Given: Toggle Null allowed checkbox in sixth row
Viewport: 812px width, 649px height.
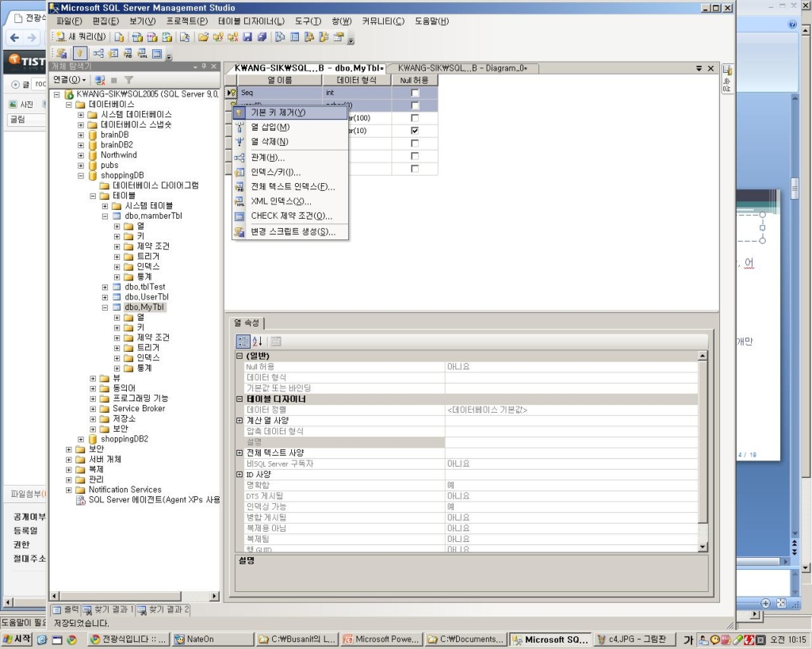Looking at the screenshot, I should click(x=415, y=156).
